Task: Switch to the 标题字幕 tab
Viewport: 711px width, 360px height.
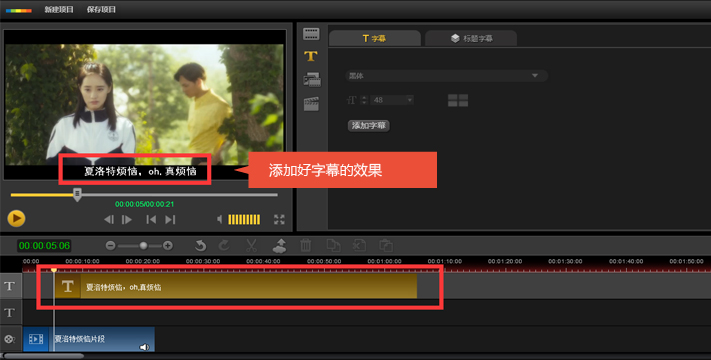Action: [x=471, y=39]
